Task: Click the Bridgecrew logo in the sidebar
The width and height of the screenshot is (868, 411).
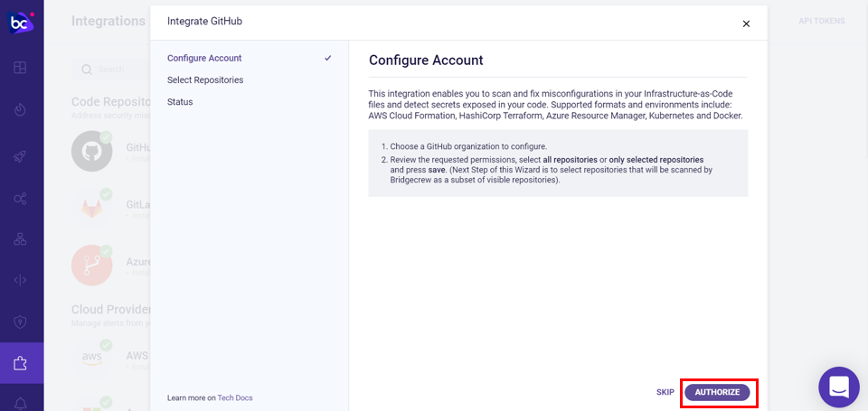Action: 21,23
